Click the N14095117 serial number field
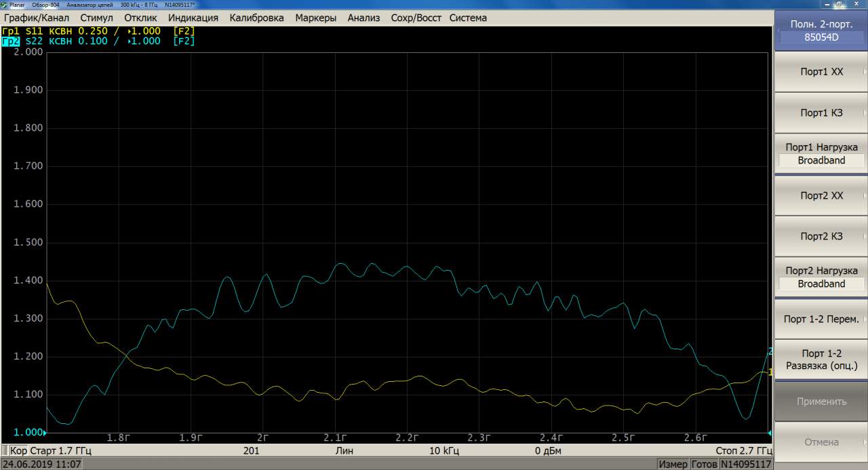The image size is (868, 470). [746, 464]
